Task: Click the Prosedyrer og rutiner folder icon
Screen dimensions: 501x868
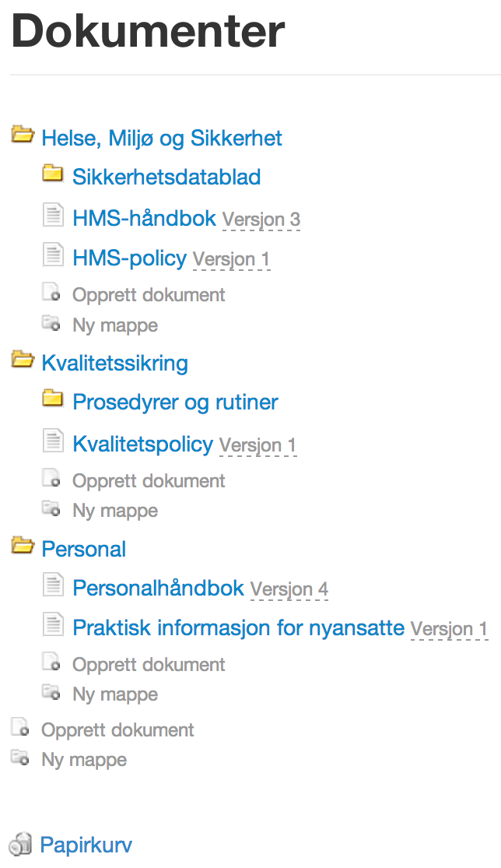Action: pyautogui.click(x=52, y=399)
